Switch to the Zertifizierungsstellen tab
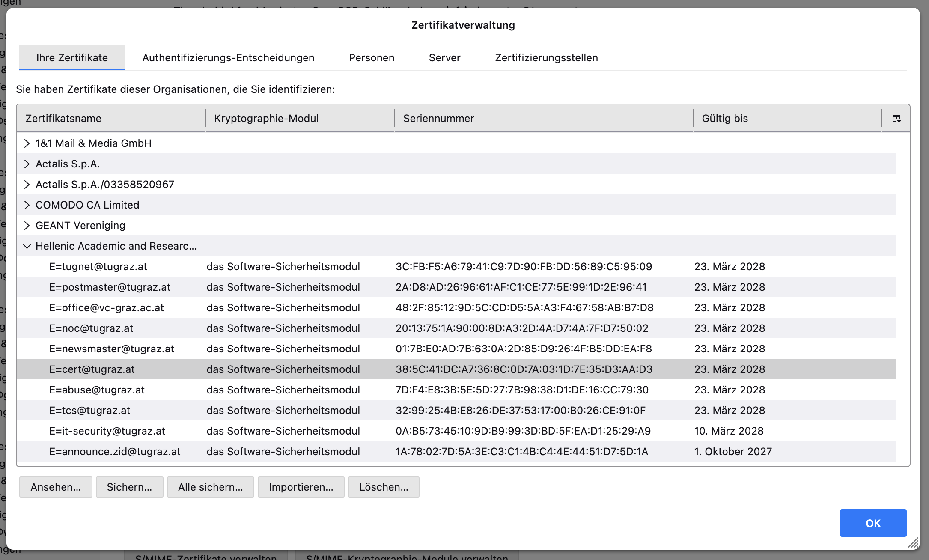The height and width of the screenshot is (560, 929). click(x=546, y=58)
